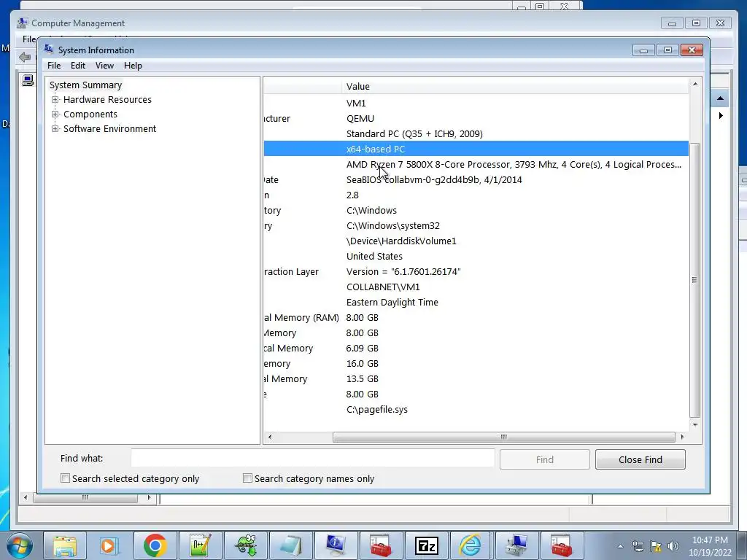The height and width of the screenshot is (560, 747).
Task: Click the System Information title bar icon
Action: click(49, 49)
